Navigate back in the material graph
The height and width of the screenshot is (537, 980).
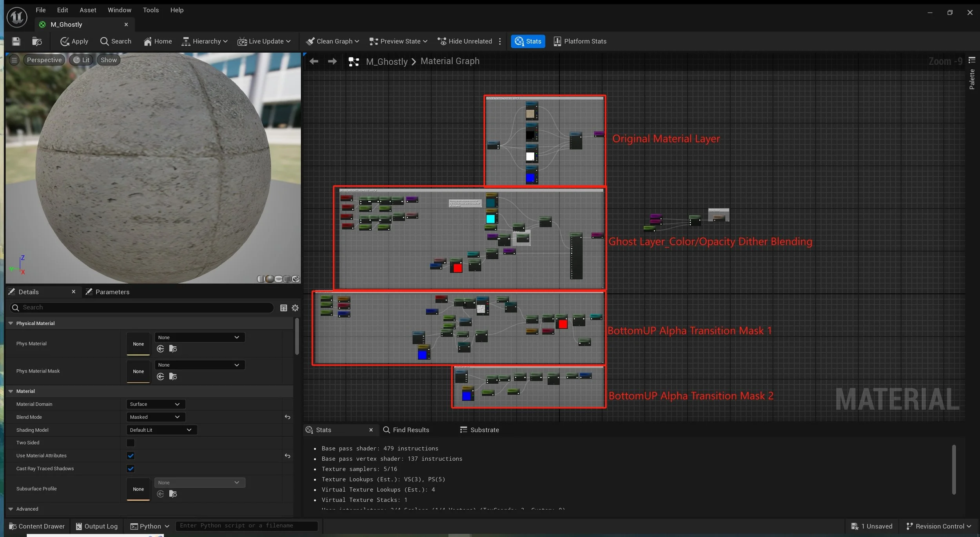(314, 61)
